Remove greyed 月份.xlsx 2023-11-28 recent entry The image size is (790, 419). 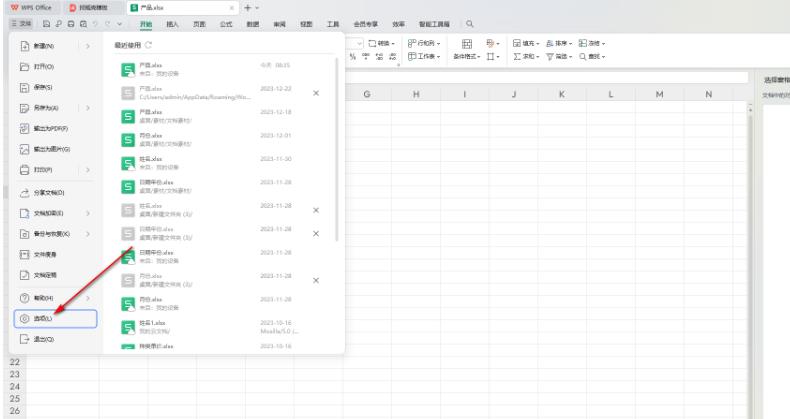point(316,281)
